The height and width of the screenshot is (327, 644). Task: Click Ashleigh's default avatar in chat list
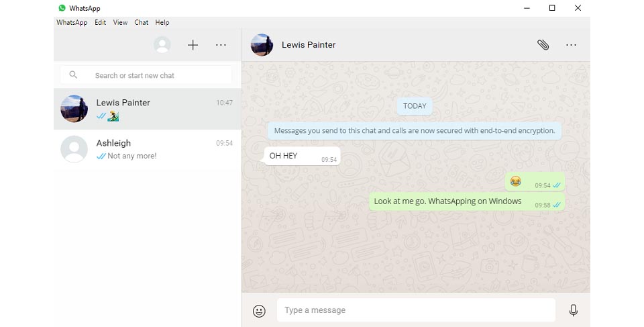coord(74,149)
